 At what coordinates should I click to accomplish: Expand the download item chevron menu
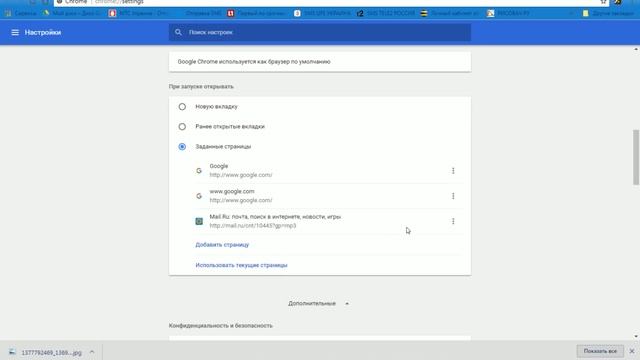coord(92,352)
